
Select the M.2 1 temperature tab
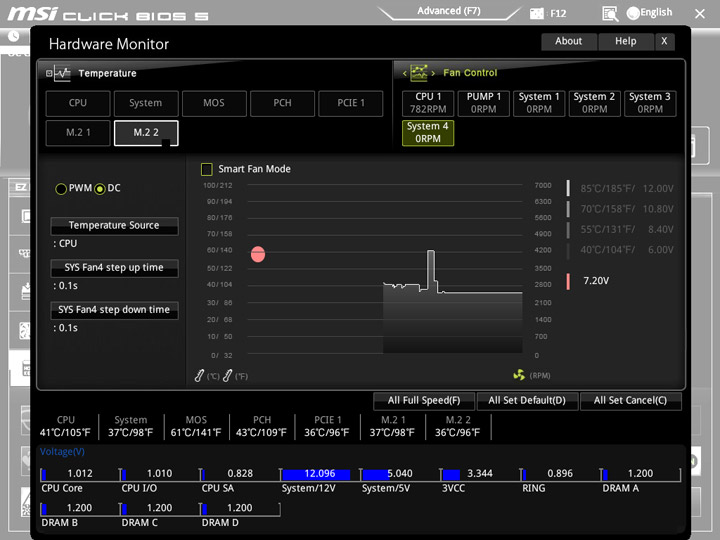[78, 133]
